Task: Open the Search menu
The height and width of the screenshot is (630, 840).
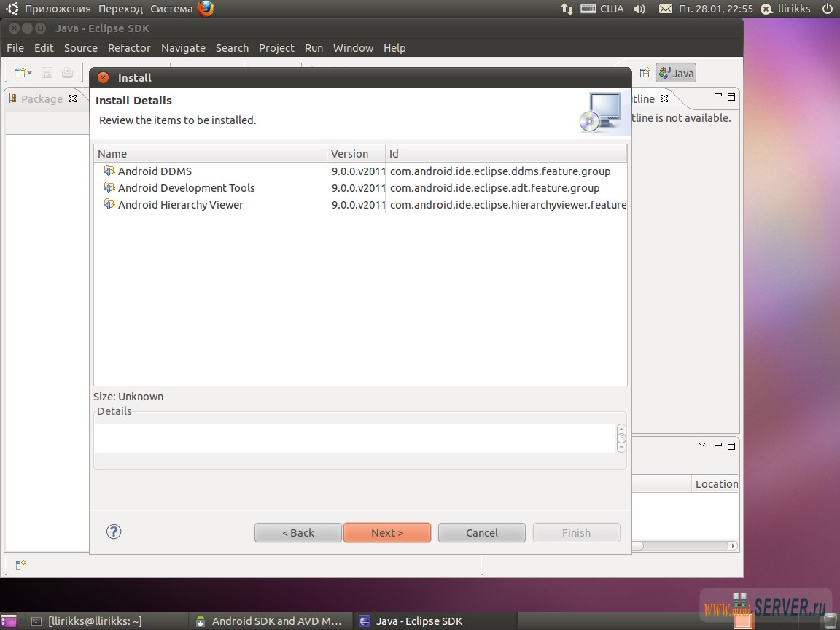Action: click(232, 47)
